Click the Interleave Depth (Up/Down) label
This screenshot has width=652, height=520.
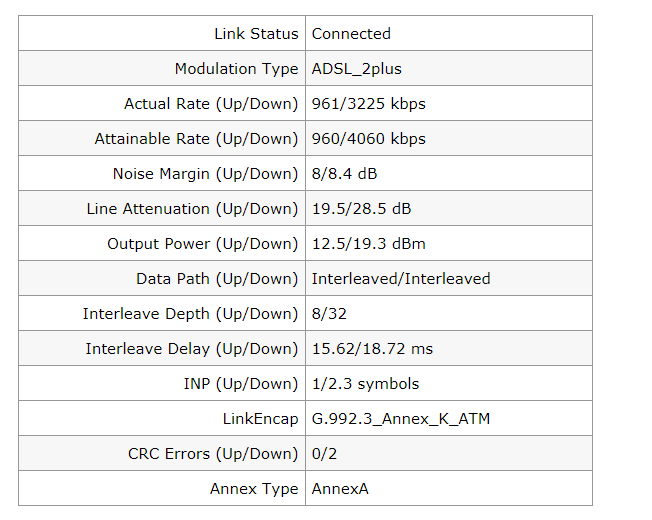click(x=190, y=314)
